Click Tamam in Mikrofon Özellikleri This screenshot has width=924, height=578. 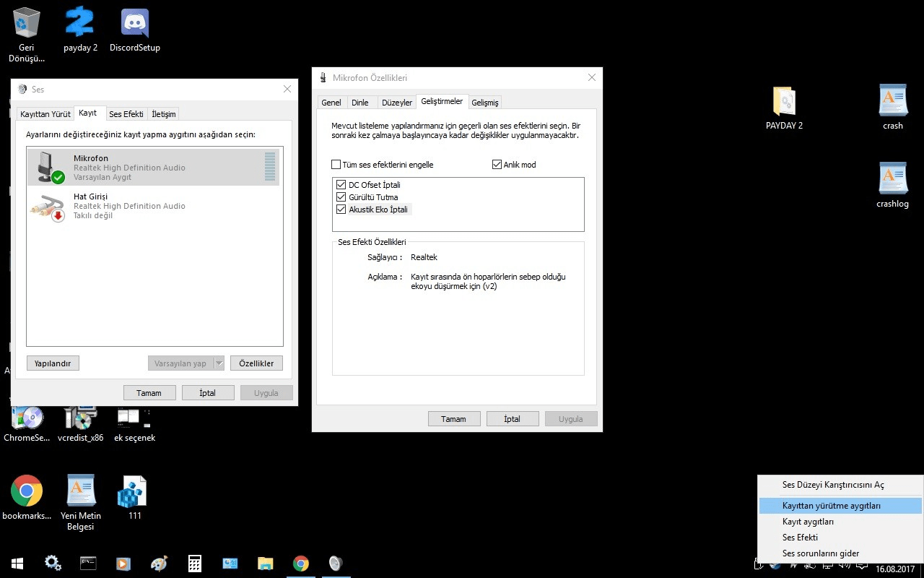(x=453, y=419)
